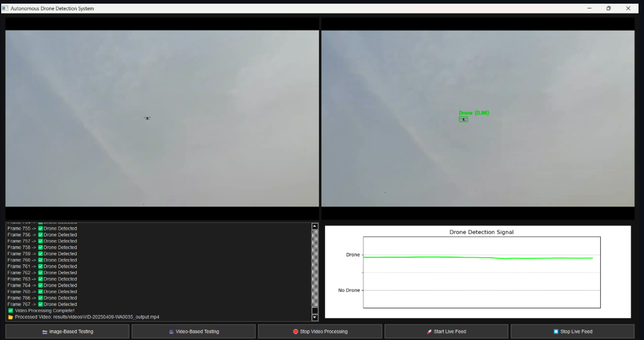This screenshot has width=644, height=340.
Task: Select the Frame 758 log row
Action: coord(42,247)
